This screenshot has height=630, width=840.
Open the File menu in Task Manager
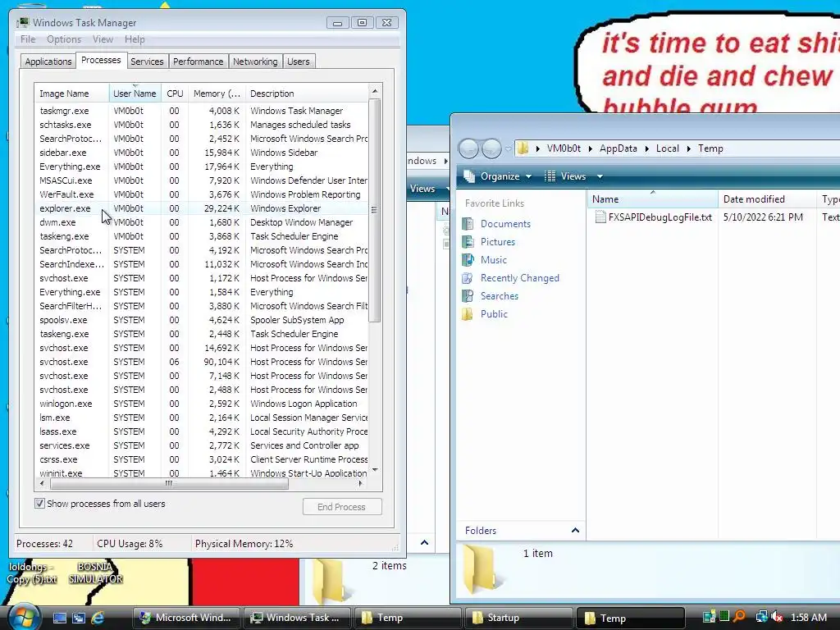[28, 39]
